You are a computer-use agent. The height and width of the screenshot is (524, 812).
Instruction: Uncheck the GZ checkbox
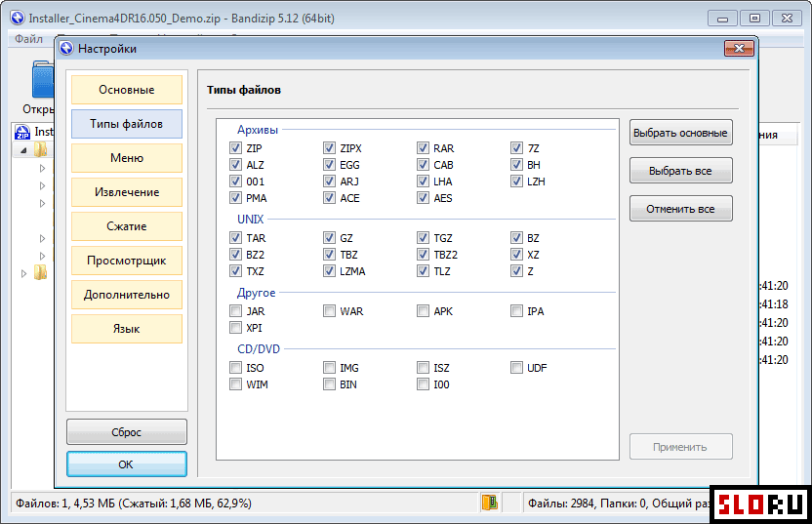(329, 238)
